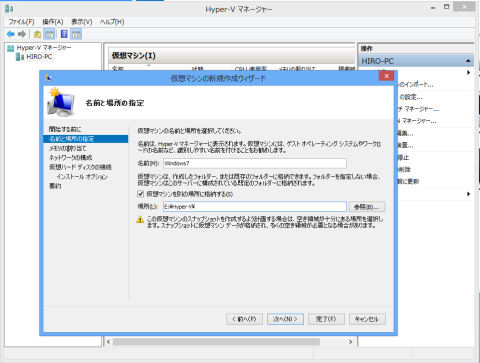Expand the bottom submenu arrow in actions pane

pyautogui.click(x=468, y=194)
